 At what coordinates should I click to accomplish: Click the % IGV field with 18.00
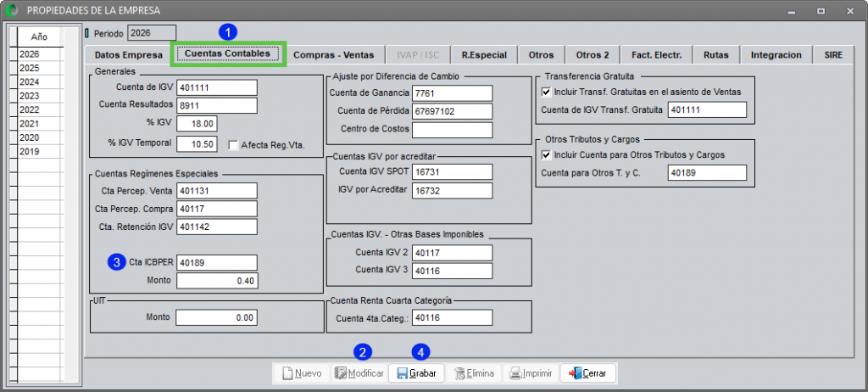[x=197, y=124]
